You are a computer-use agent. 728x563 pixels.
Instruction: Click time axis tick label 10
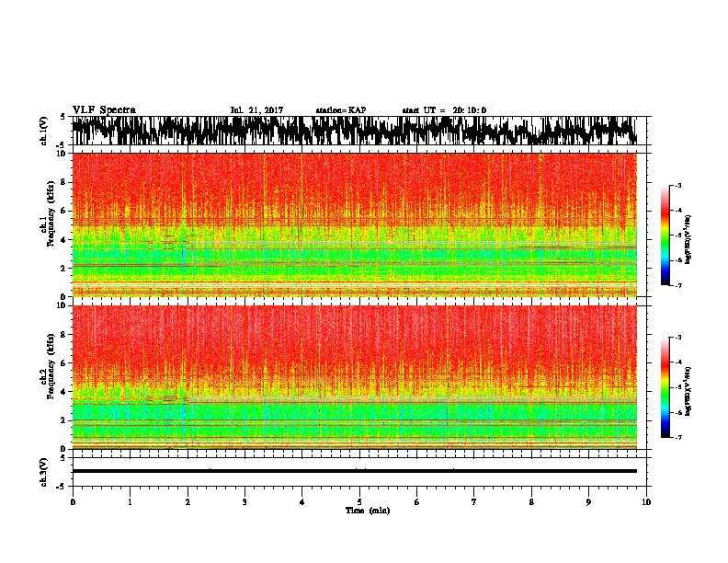pyautogui.click(x=646, y=501)
